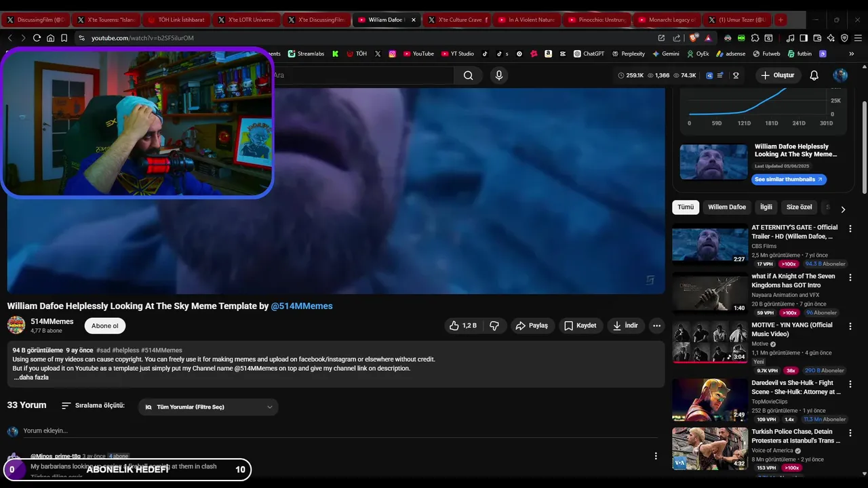Image resolution: width=868 pixels, height=488 pixels.
Task: Click the Yorum ekleyin comment field
Action: [x=339, y=430]
